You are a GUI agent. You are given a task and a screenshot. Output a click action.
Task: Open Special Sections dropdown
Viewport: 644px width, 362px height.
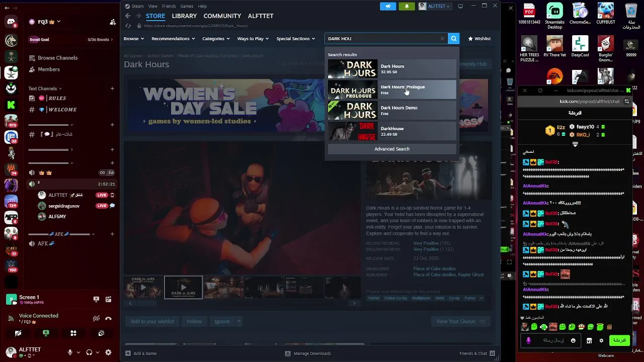tap(296, 39)
